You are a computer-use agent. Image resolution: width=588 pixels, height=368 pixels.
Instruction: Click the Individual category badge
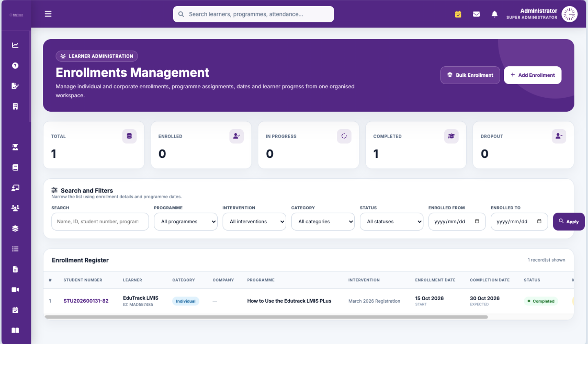point(186,301)
